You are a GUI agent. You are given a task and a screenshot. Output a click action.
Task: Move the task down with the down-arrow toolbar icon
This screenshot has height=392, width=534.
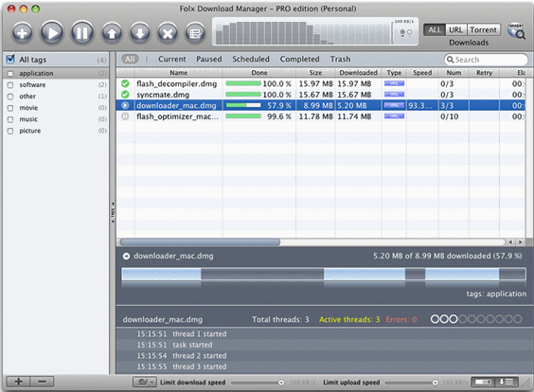point(140,33)
